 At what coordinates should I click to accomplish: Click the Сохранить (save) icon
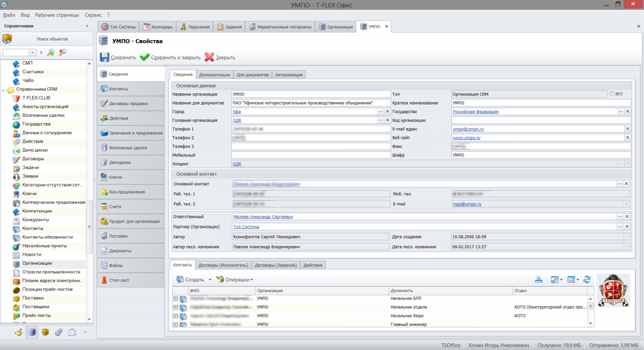click(103, 58)
